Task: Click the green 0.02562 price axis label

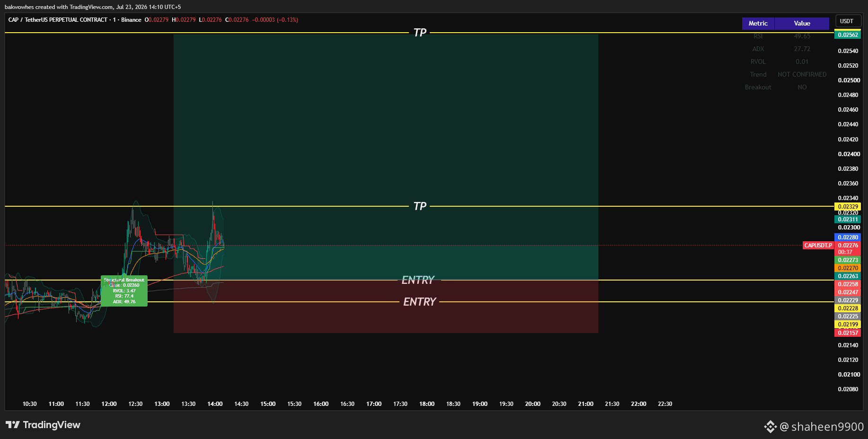Action: [848, 35]
